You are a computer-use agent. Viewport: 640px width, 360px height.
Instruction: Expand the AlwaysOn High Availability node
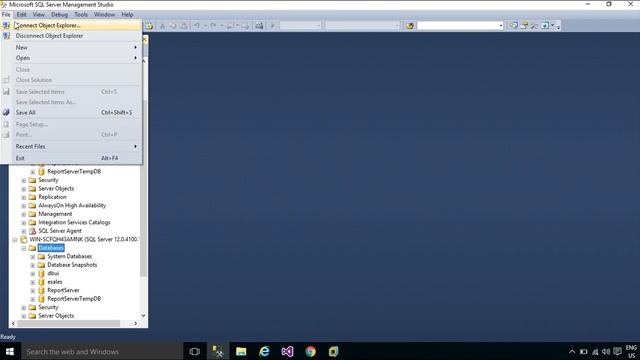24,206
